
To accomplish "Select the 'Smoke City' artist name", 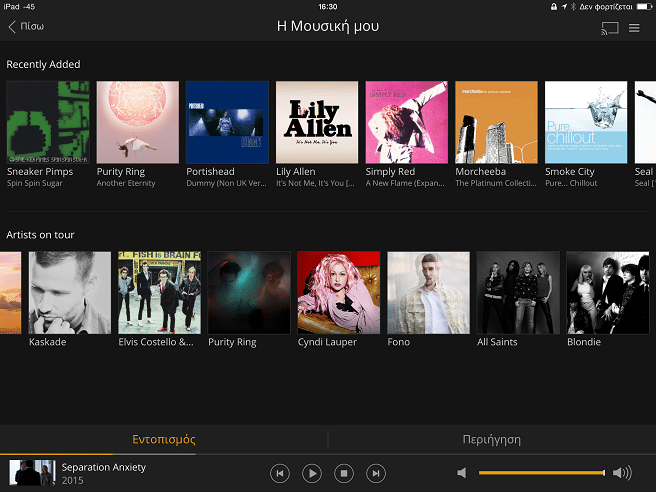I will click(x=570, y=172).
